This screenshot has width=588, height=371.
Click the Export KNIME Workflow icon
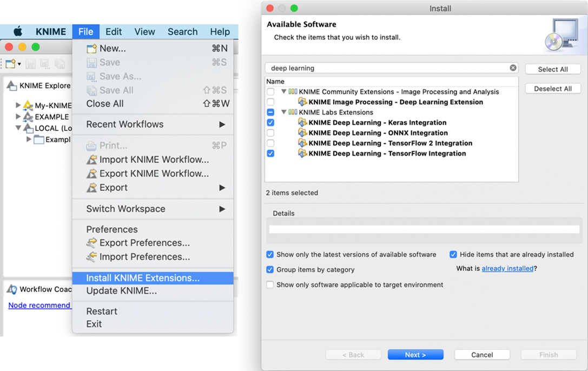coord(91,174)
